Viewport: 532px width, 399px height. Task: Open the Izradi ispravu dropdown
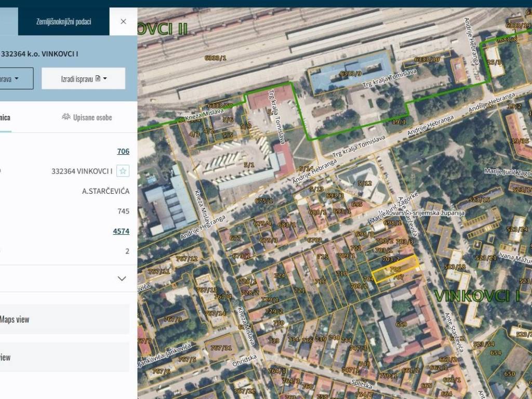point(84,78)
